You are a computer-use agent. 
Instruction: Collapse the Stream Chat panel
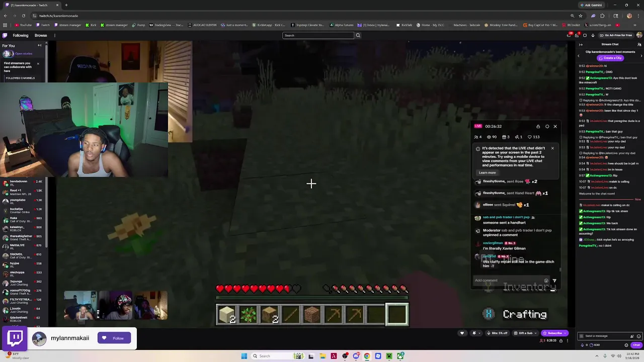pyautogui.click(x=580, y=44)
